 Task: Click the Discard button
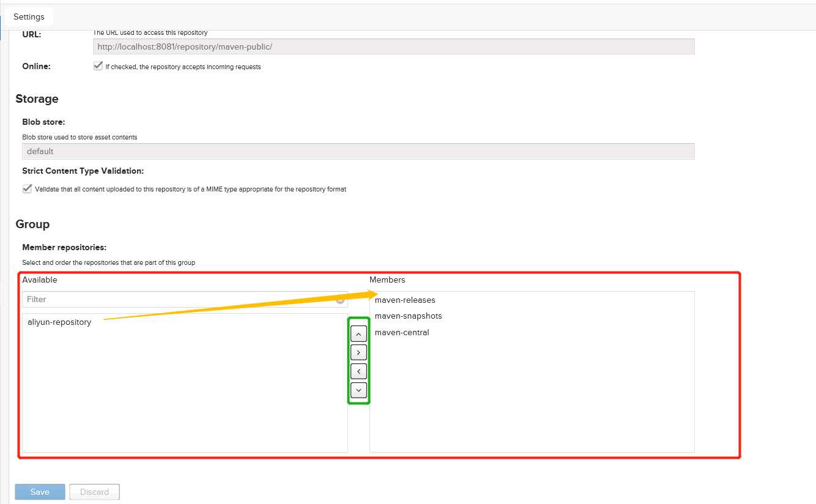95,492
